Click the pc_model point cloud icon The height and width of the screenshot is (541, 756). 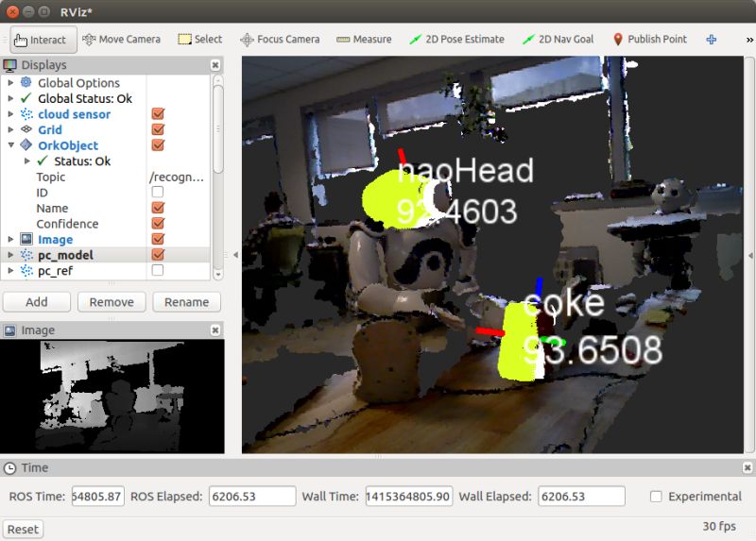(26, 255)
